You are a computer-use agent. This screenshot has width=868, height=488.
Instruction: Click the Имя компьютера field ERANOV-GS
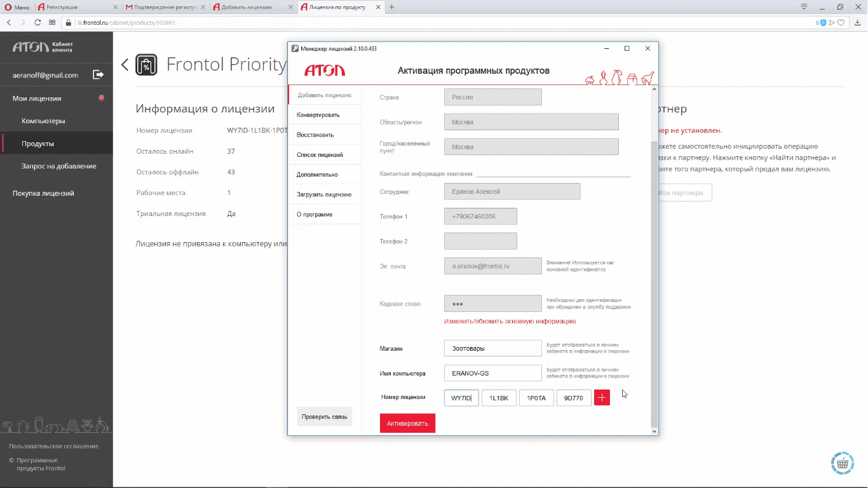(492, 373)
